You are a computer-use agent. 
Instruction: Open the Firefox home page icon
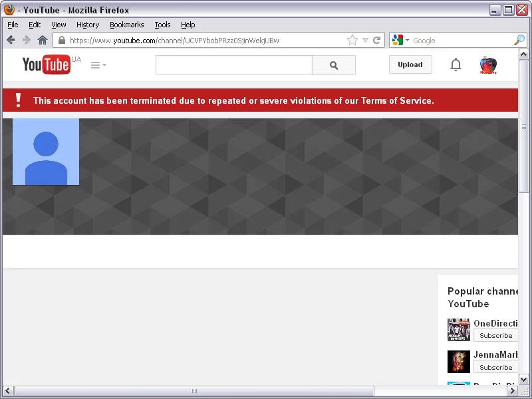(x=43, y=40)
